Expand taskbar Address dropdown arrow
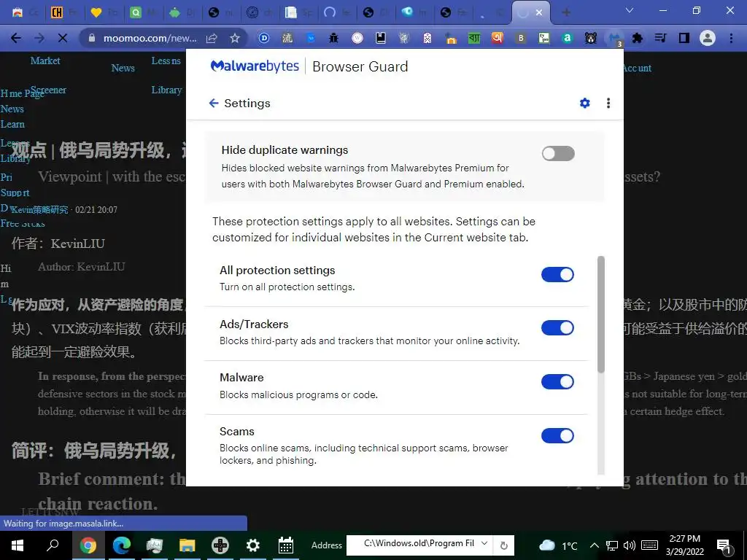747x560 pixels. tap(484, 543)
